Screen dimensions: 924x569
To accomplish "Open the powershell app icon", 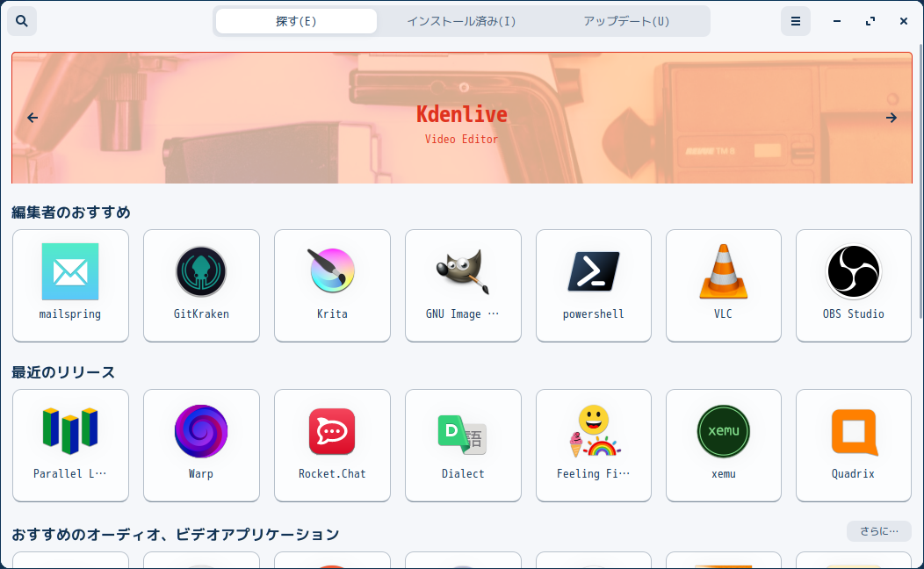I will (x=594, y=271).
